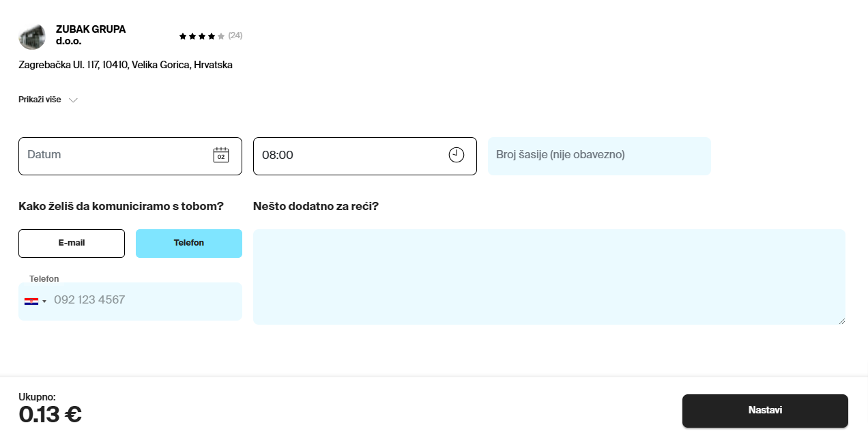
Task: Click the Kako želiš da komuniciramo heading
Action: click(121, 206)
